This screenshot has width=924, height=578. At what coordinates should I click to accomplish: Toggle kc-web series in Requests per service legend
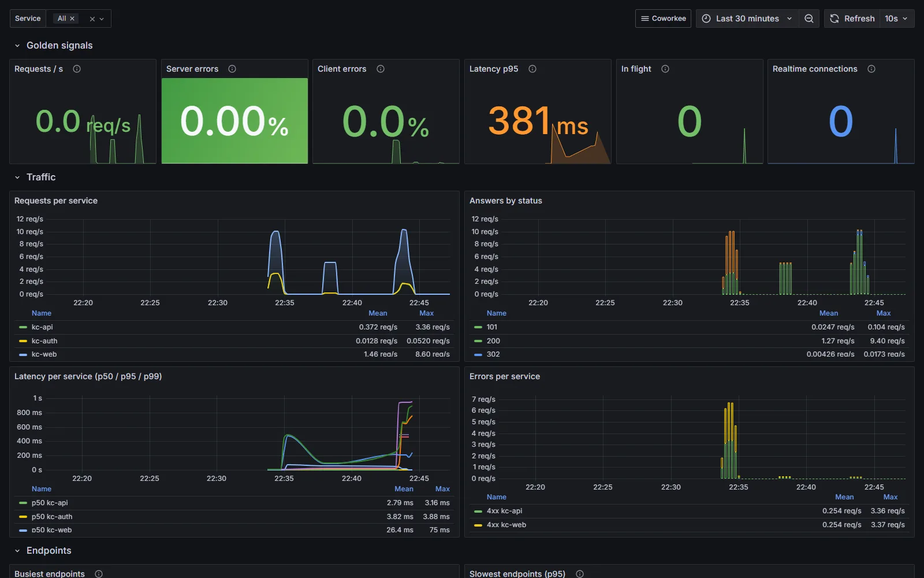pyautogui.click(x=44, y=354)
